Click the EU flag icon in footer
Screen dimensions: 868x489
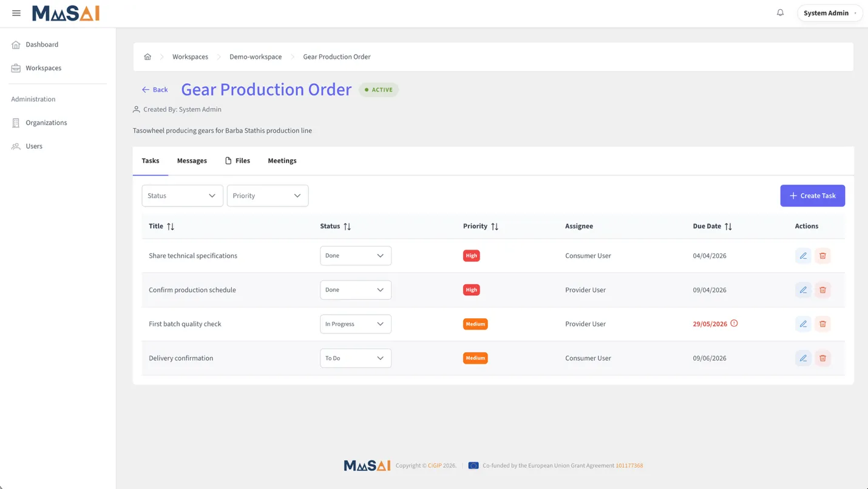click(473, 466)
